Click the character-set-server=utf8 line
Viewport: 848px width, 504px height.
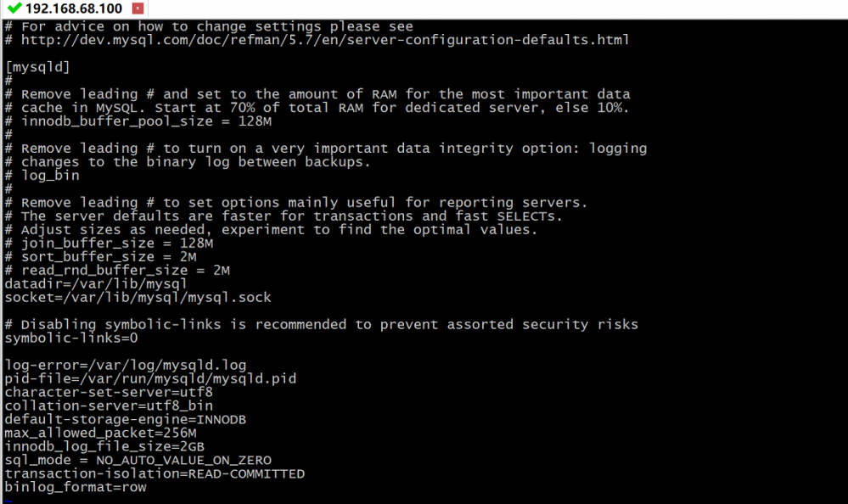(109, 392)
